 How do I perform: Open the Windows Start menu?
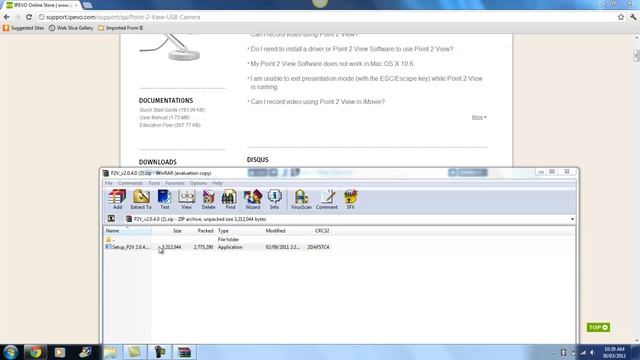coord(10,352)
